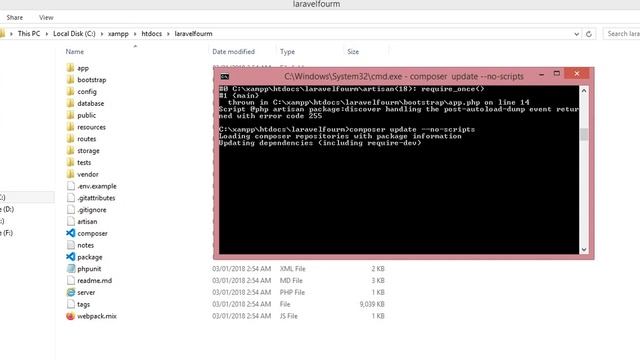Select the storage folder icon

(x=70, y=151)
